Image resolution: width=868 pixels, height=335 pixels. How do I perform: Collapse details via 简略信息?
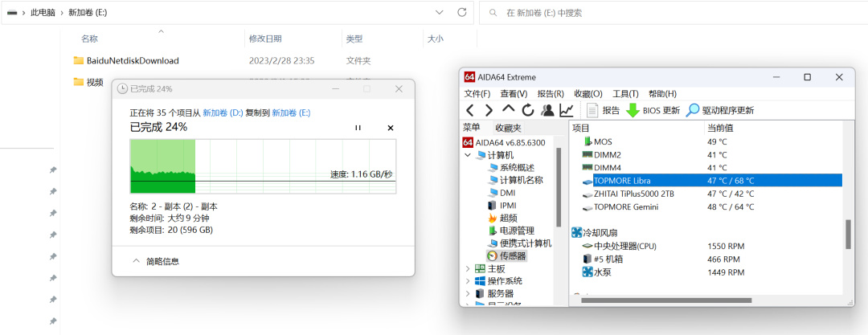point(156,261)
